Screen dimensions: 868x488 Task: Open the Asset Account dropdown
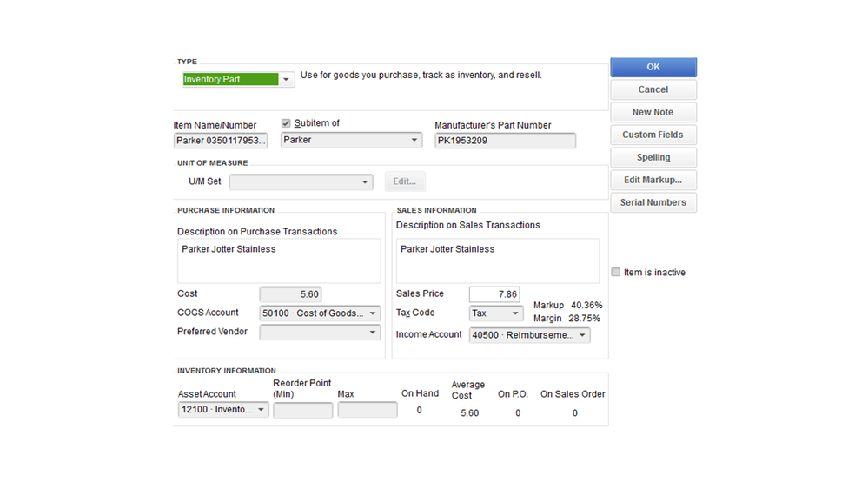261,410
